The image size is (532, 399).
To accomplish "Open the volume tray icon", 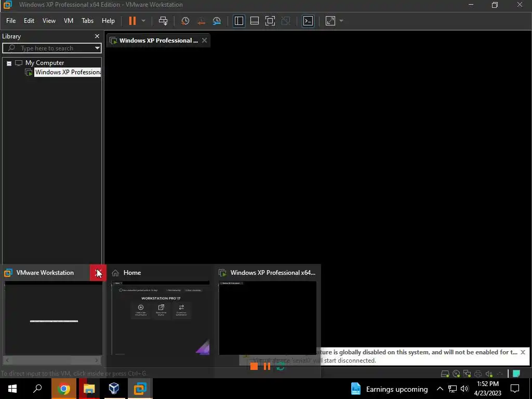I will click(x=464, y=389).
